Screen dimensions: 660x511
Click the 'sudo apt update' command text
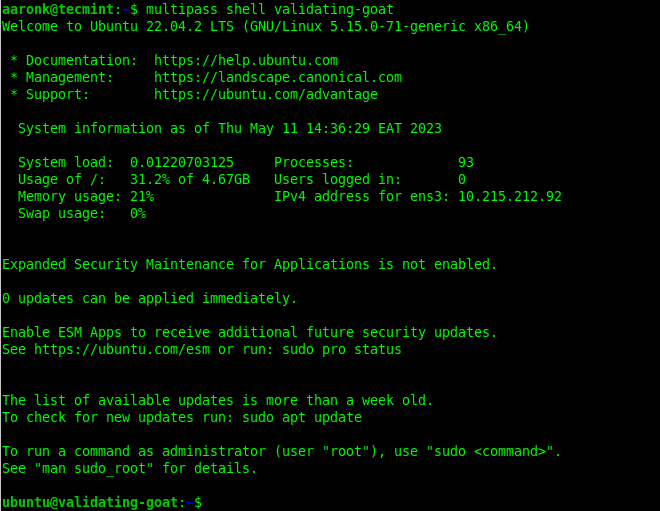click(x=302, y=418)
